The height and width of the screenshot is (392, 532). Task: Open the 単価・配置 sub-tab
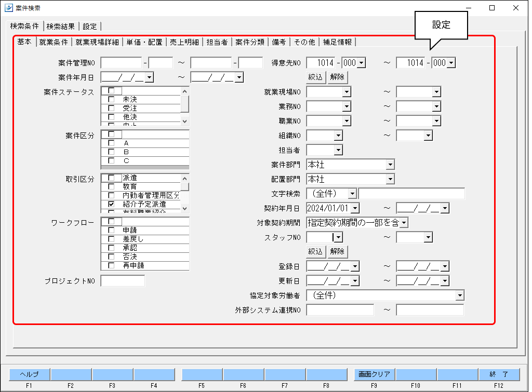(144, 42)
